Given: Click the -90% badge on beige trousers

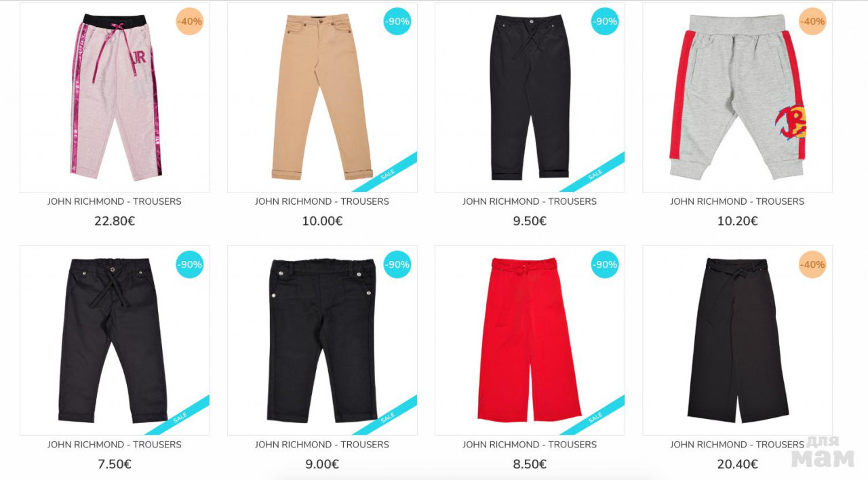Looking at the screenshot, I should click(x=397, y=21).
